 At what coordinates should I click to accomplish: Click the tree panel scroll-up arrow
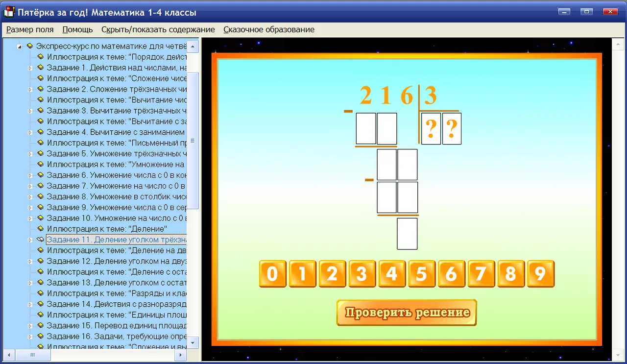pyautogui.click(x=193, y=47)
